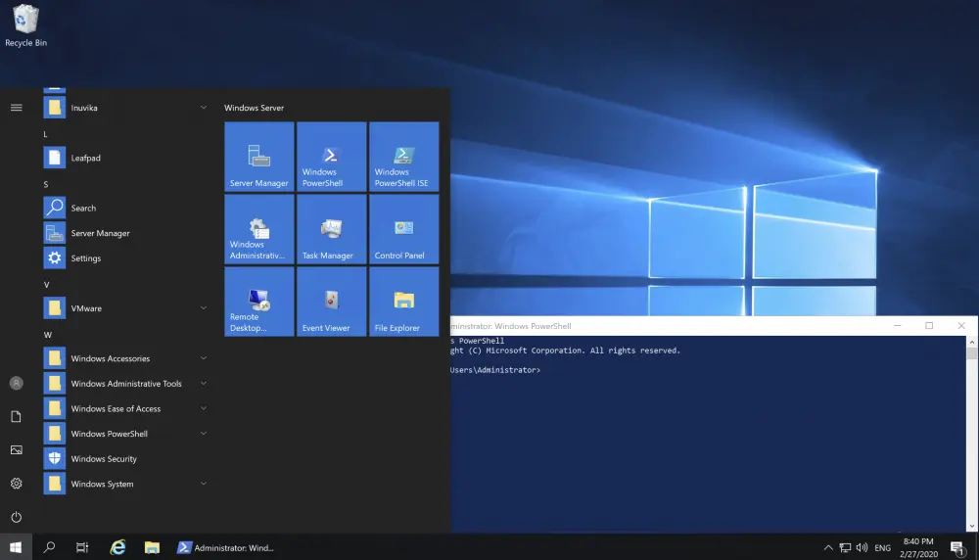Open Task View on the taskbar
Image resolution: width=979 pixels, height=560 pixels.
82,547
